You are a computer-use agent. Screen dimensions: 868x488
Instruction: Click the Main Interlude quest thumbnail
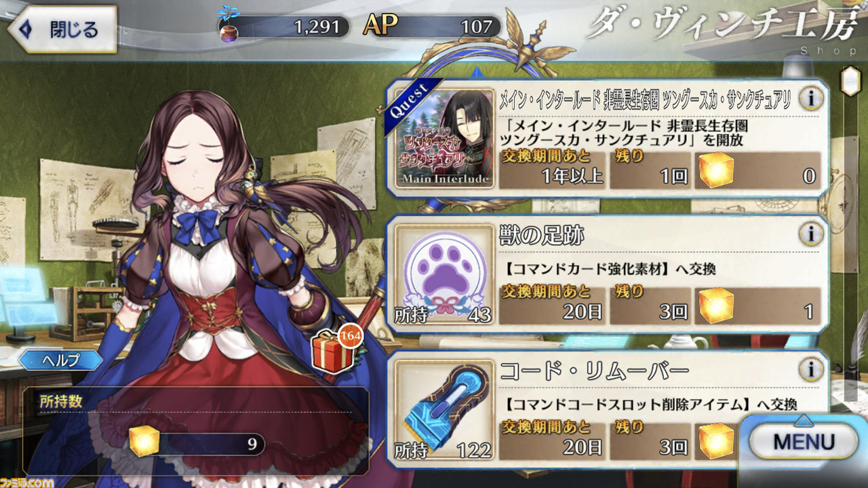click(x=444, y=139)
